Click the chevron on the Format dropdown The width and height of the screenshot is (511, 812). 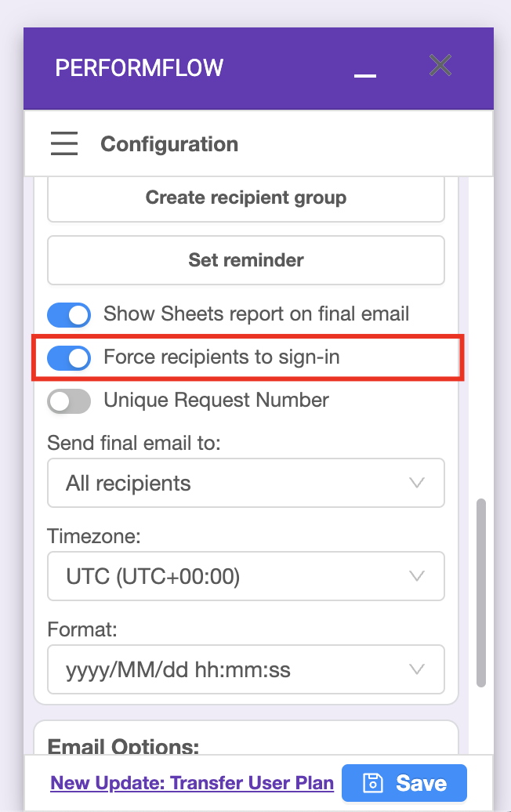pyautogui.click(x=417, y=669)
